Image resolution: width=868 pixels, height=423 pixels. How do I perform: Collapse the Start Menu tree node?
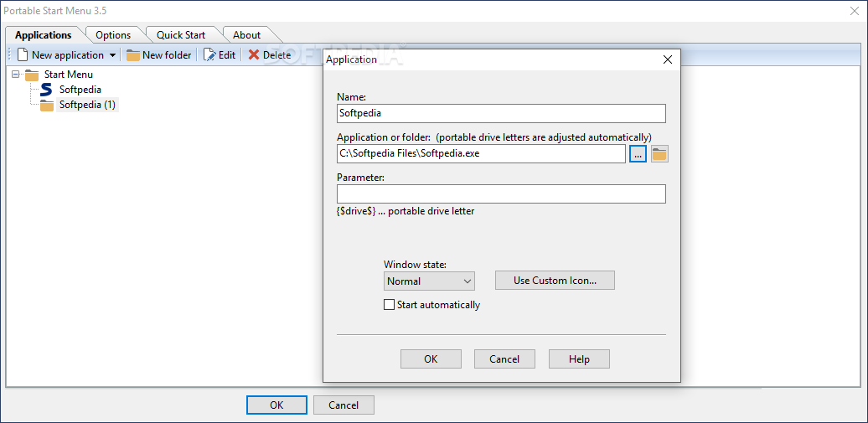tap(15, 75)
